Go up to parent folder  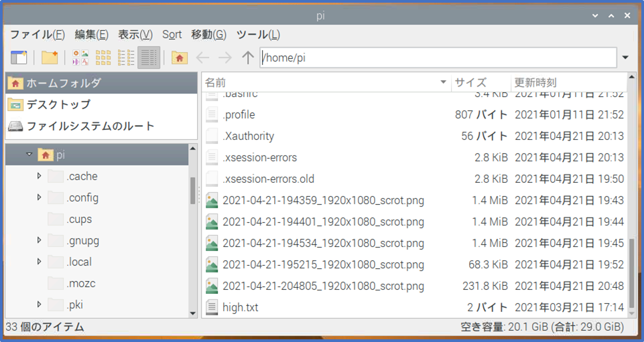[x=248, y=58]
